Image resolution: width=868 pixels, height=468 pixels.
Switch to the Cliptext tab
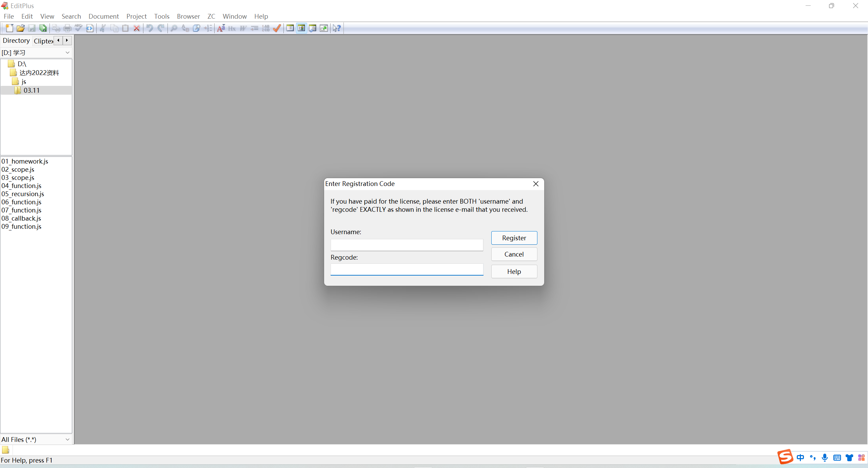pyautogui.click(x=43, y=41)
